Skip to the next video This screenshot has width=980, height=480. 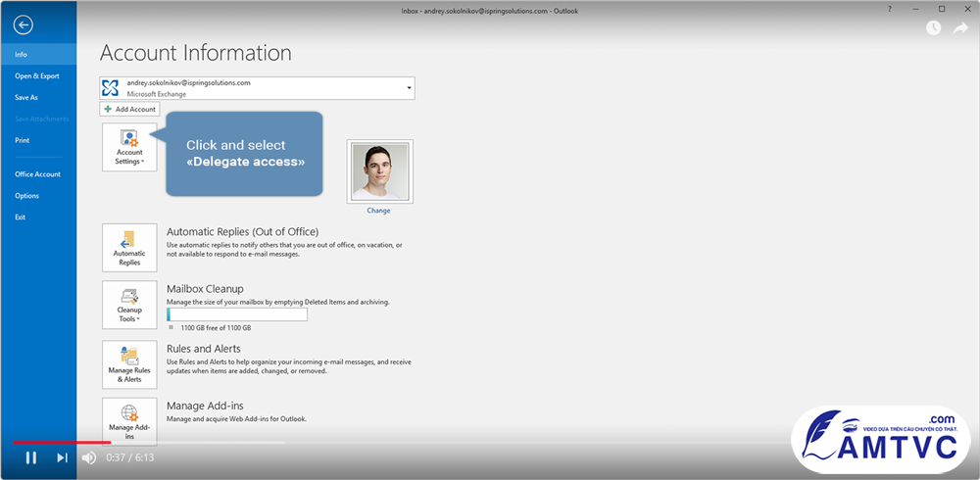pyautogui.click(x=62, y=457)
